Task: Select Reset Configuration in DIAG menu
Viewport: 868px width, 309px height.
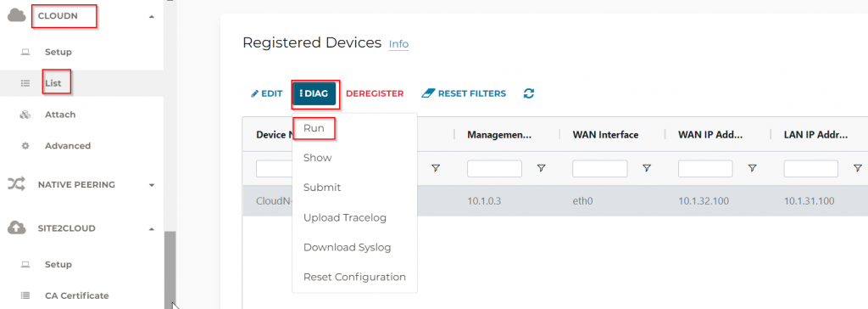Action: click(354, 277)
